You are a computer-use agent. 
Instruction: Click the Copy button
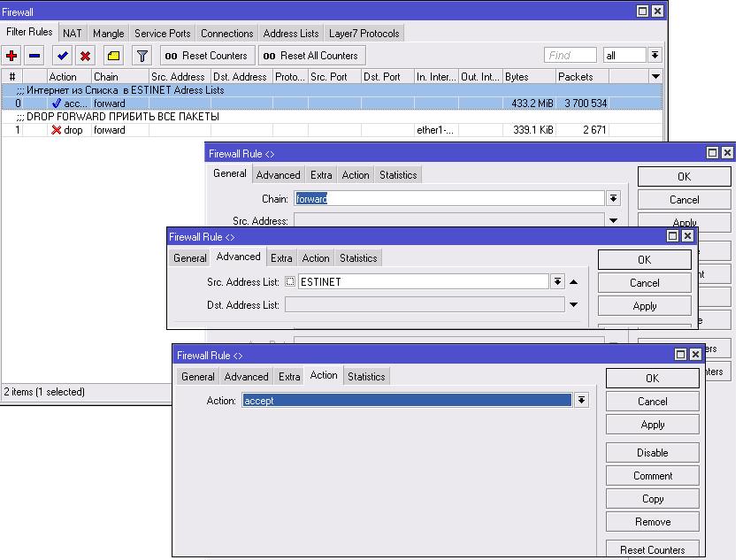pyautogui.click(x=653, y=499)
